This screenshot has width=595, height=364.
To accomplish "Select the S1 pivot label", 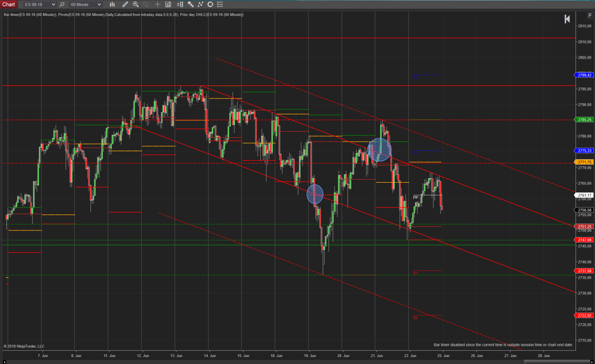I will point(415,273).
